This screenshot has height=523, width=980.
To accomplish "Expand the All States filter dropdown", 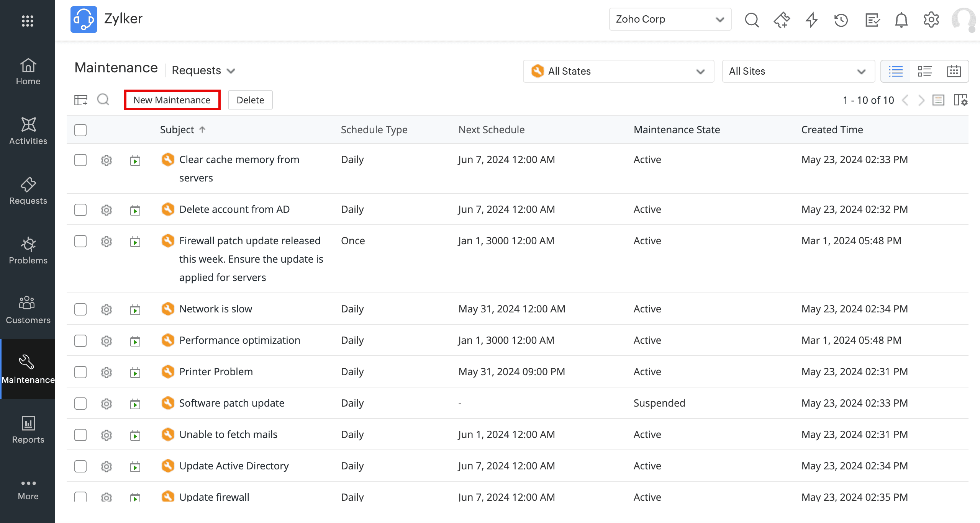I will click(618, 71).
